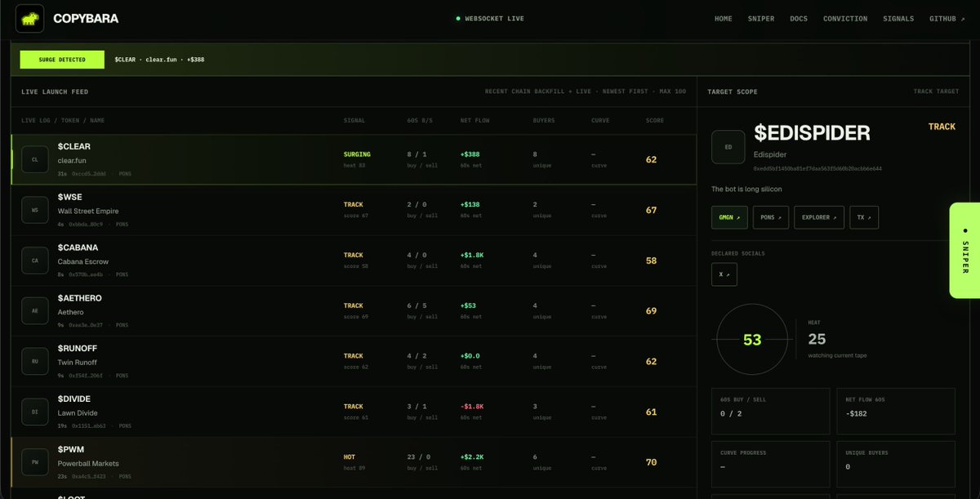Select the $DIVIDE token name
The image size is (980, 499).
click(x=74, y=399)
